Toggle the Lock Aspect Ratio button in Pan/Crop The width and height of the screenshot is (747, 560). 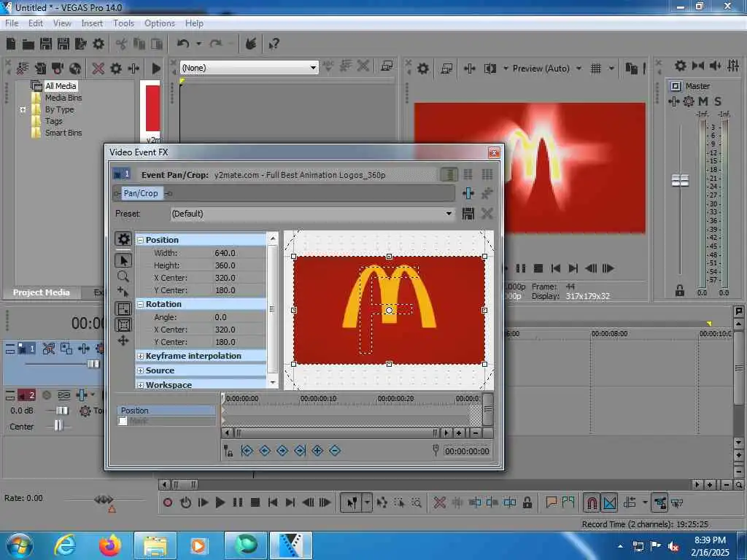(123, 308)
